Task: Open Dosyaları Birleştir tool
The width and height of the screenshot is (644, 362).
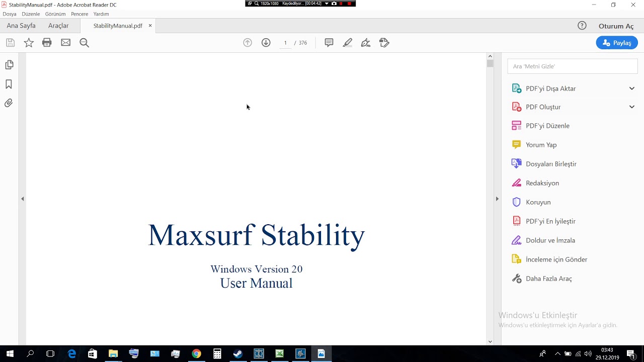Action: [551, 164]
